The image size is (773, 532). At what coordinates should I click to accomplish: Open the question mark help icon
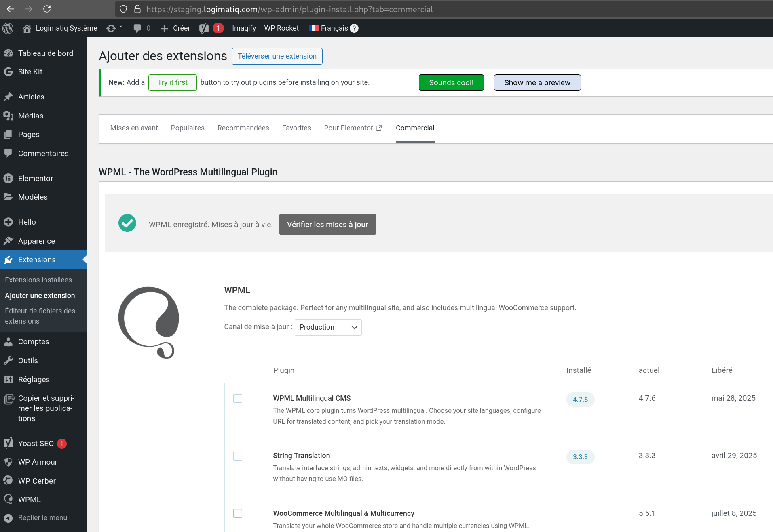354,28
